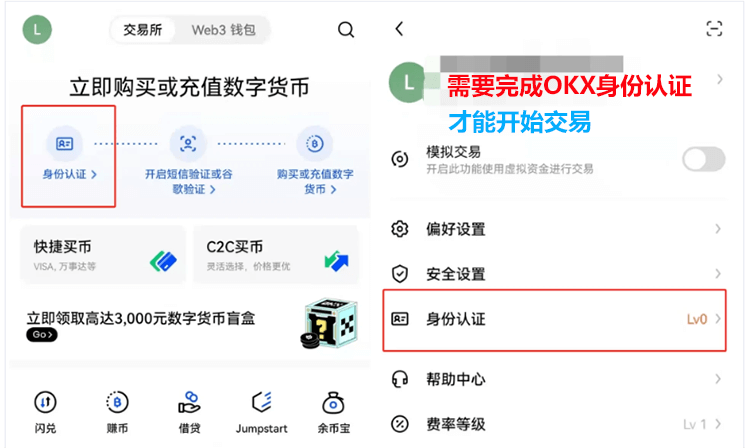Viewport: 746px width, 448px height.
Task: Open the 闪兑 convert icon
Action: pos(45,402)
